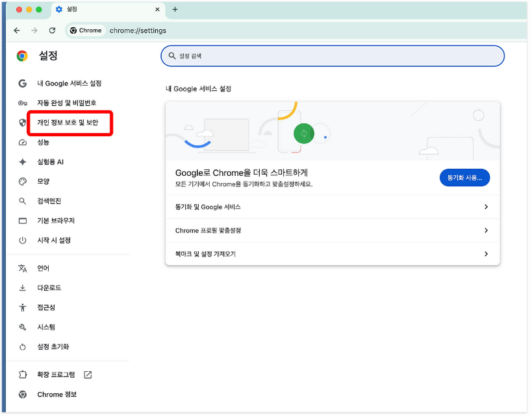Click the Google G icon in sidebar
This screenshot has width=532, height=416.
[x=22, y=84]
